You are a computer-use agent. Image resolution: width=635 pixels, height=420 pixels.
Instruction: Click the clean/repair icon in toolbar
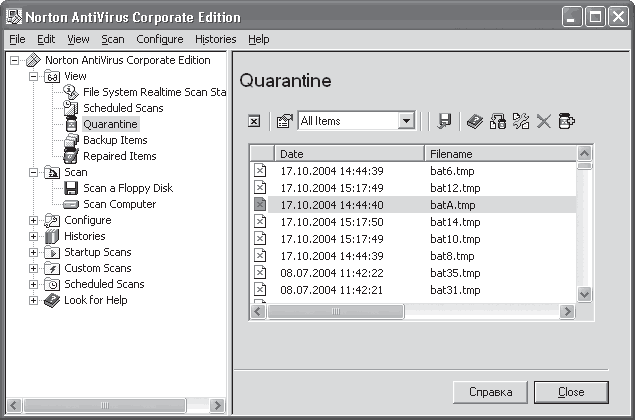[x=521, y=121]
